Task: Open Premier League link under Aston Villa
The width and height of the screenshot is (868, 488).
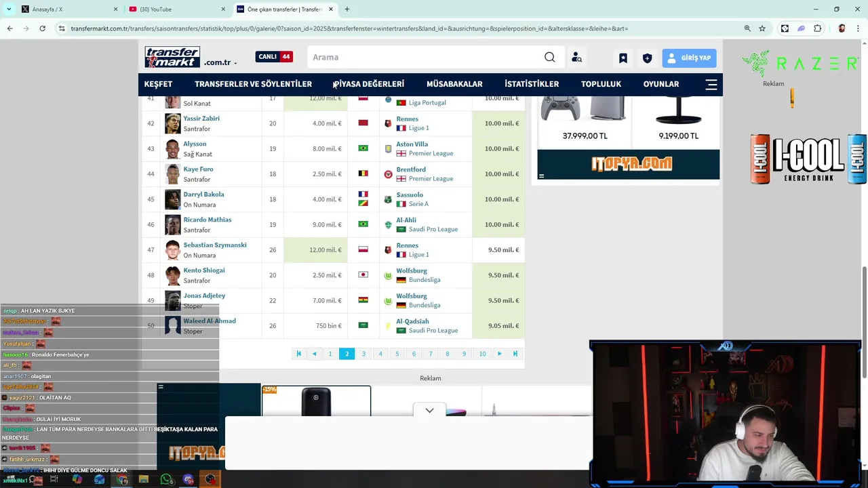Action: (431, 153)
